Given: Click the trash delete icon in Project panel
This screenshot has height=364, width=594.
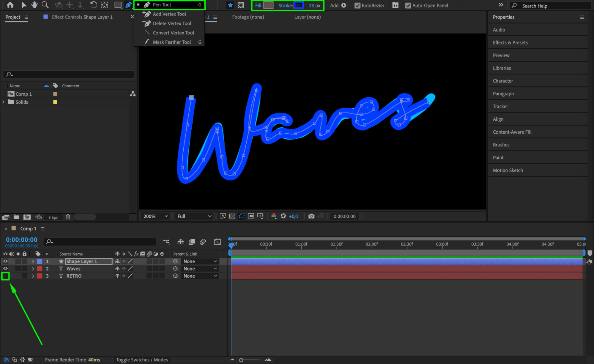Looking at the screenshot, I should tap(68, 217).
